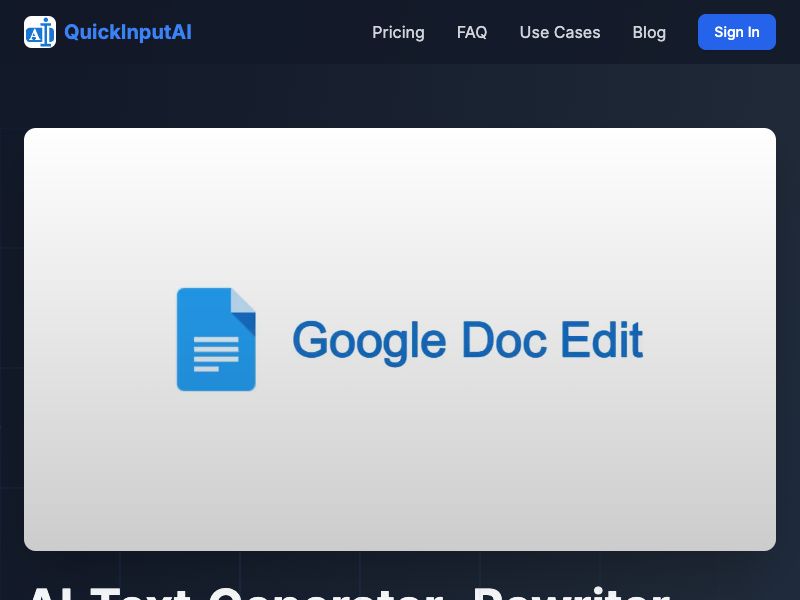
Task: Open the Pricing page
Action: click(398, 32)
